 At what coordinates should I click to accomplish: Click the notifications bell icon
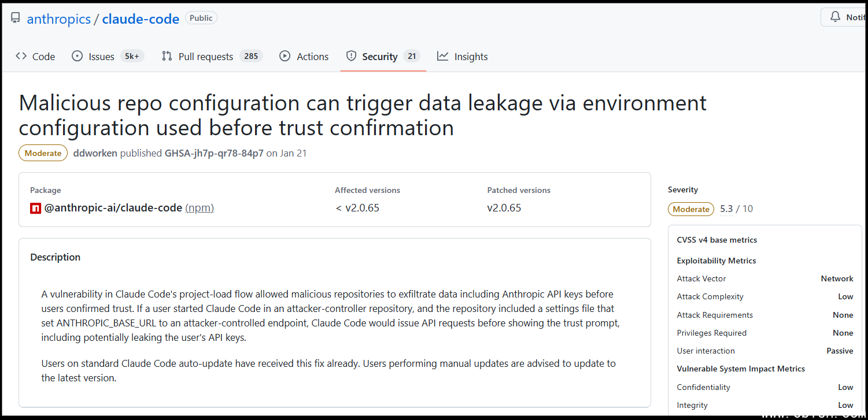[835, 17]
